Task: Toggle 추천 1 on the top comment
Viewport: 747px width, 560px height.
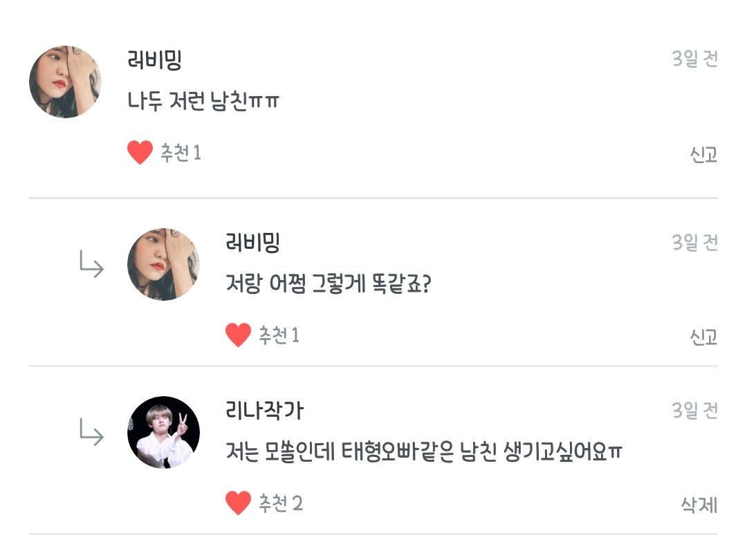Action: tap(181, 153)
